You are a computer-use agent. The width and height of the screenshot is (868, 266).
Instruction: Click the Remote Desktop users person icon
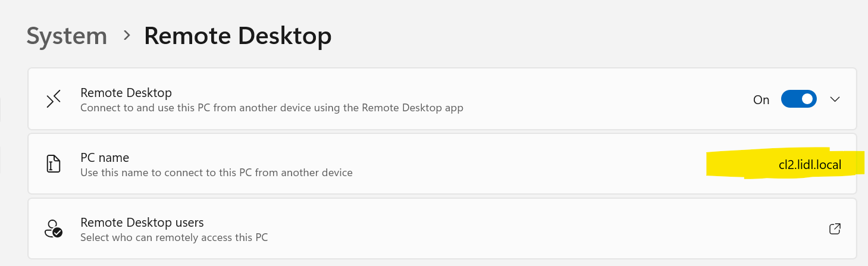point(54,229)
